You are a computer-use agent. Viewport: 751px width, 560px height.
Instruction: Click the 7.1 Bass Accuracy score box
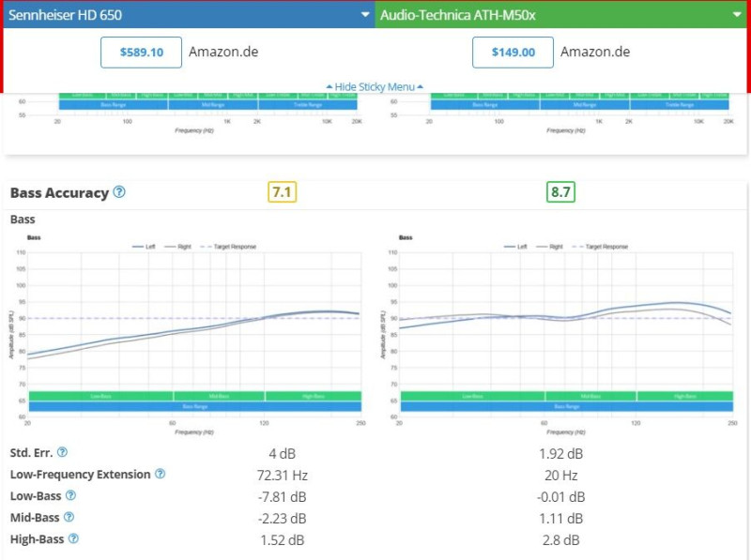click(283, 192)
